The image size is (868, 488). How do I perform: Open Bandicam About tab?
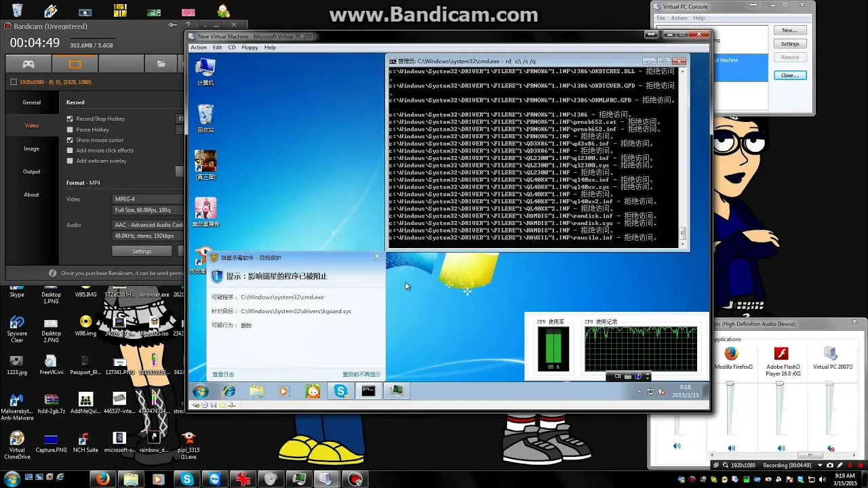click(x=32, y=195)
